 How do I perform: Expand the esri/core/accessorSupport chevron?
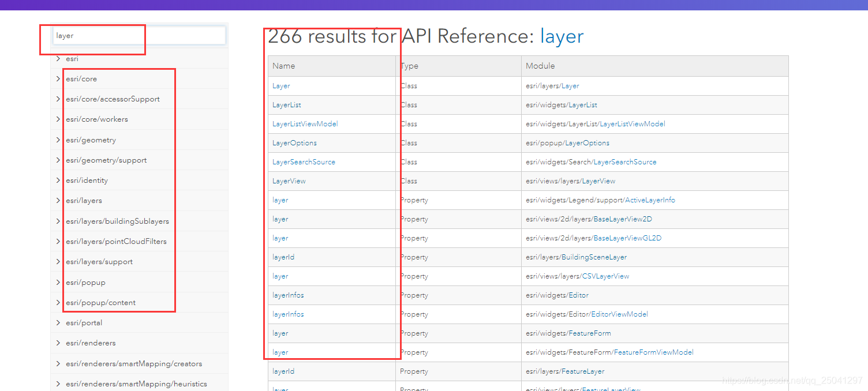(x=58, y=99)
